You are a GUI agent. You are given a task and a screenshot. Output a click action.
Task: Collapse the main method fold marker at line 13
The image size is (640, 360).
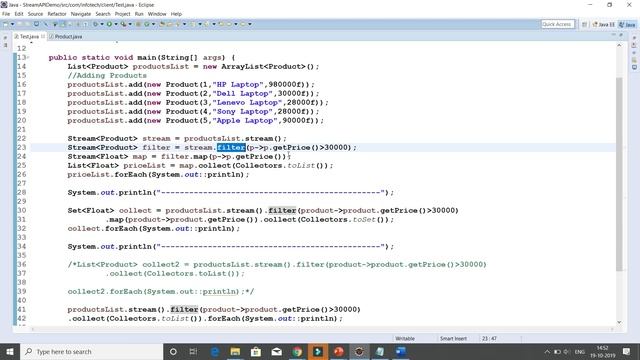pyautogui.click(x=28, y=58)
